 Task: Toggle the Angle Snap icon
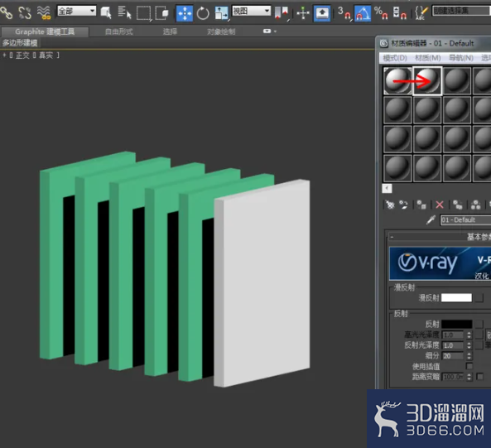[363, 13]
